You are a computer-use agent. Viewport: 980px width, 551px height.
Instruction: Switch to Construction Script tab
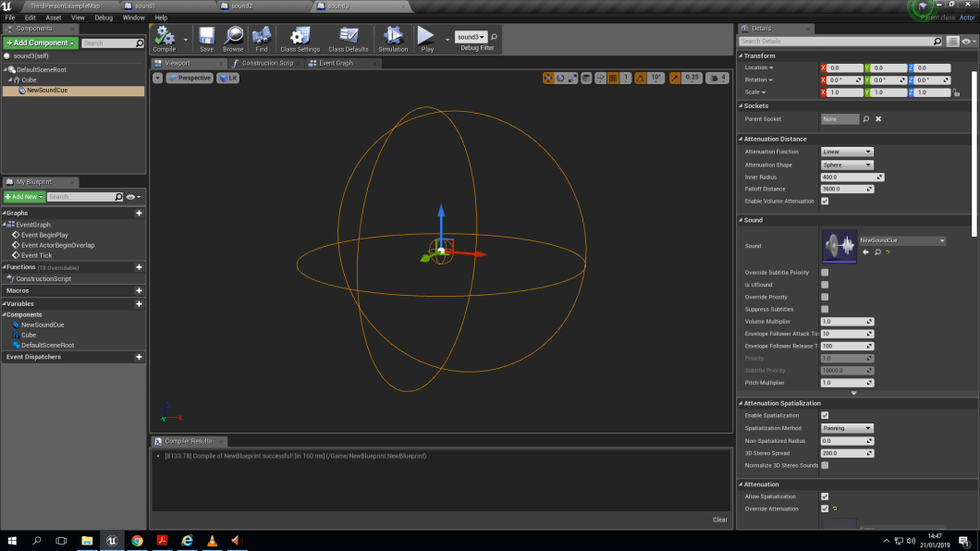266,63
